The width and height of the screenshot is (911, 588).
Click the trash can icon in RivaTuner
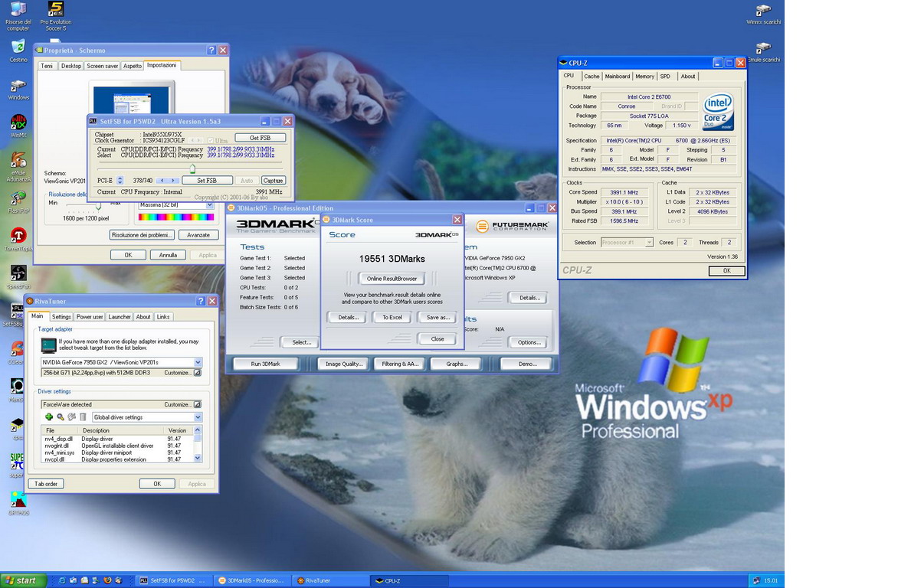[x=83, y=416]
